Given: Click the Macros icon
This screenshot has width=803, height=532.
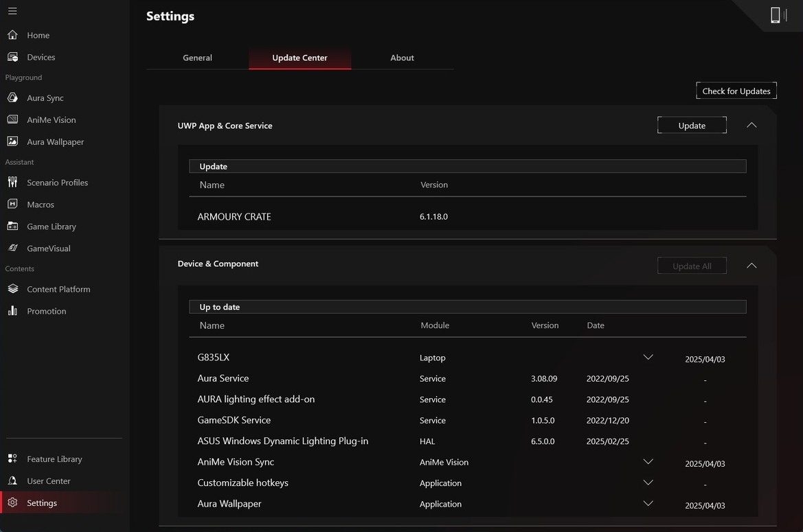Looking at the screenshot, I should click(13, 204).
